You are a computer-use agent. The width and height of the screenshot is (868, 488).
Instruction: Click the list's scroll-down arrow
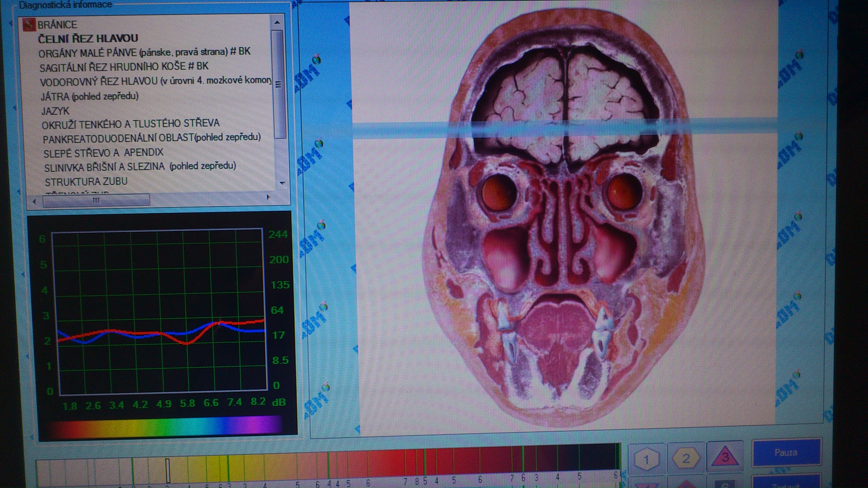[282, 183]
